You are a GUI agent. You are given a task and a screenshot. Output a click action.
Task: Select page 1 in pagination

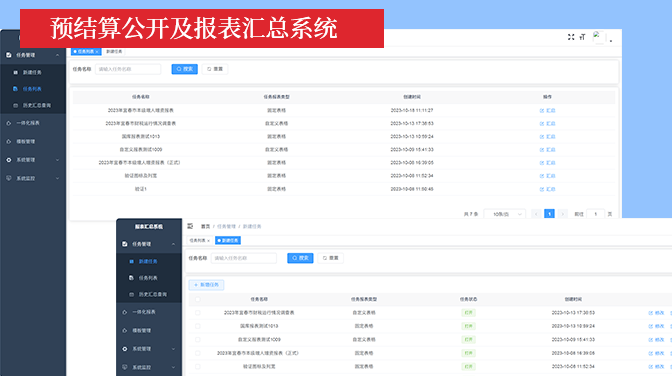coord(549,214)
